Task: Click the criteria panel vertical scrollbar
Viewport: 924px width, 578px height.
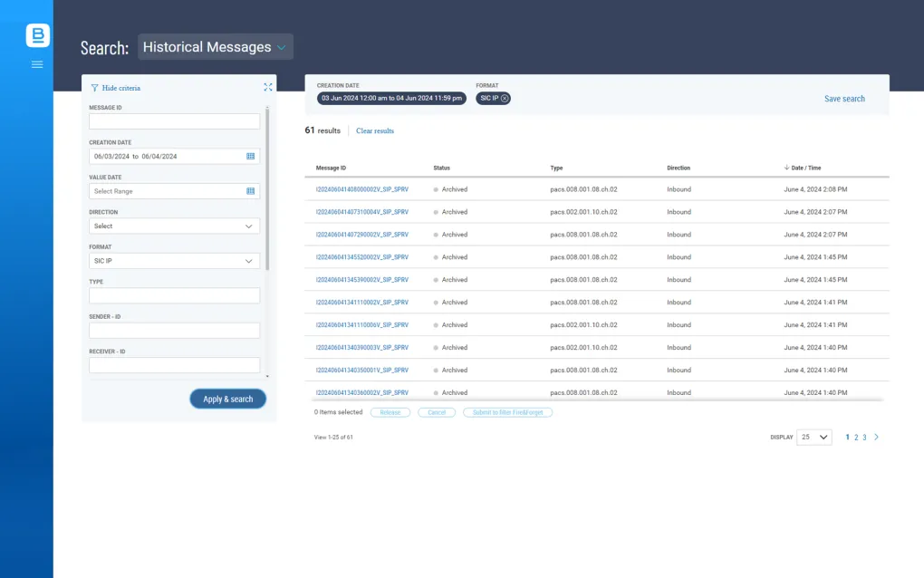Action: point(267,181)
